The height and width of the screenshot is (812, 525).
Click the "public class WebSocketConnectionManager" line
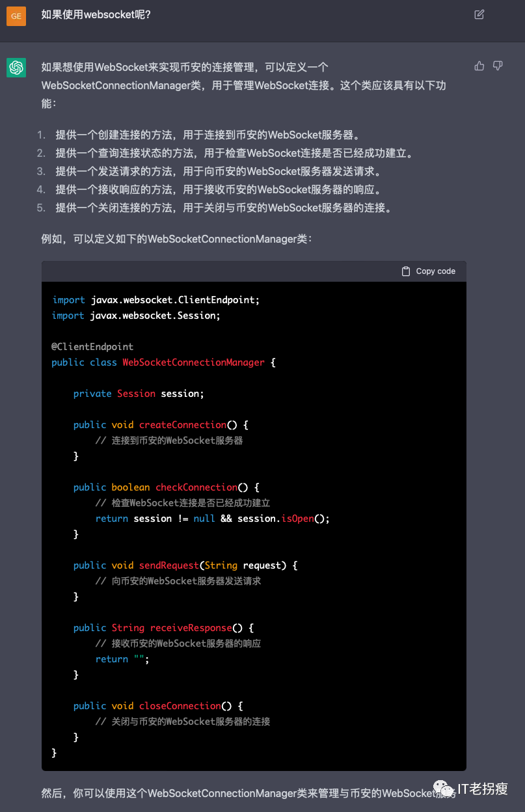point(163,362)
